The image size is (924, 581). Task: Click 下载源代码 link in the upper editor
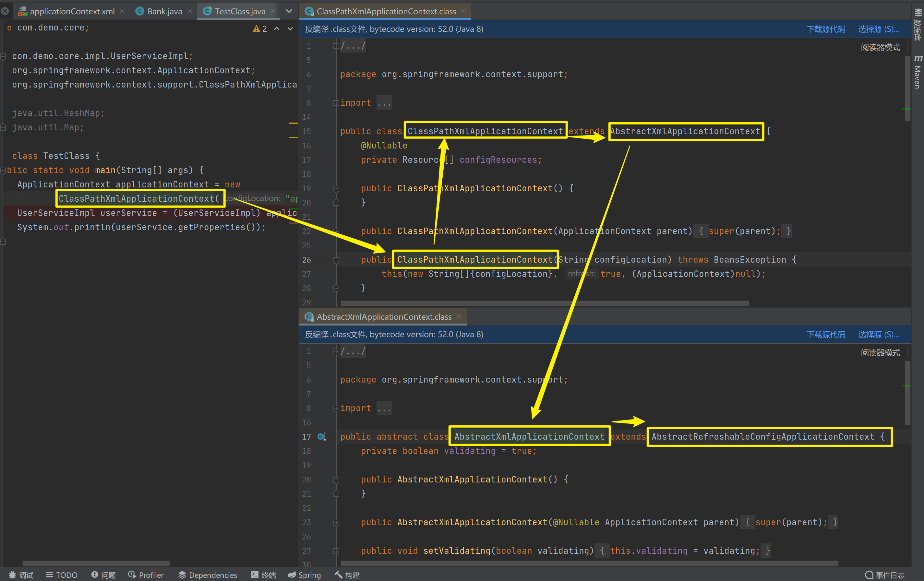click(825, 29)
